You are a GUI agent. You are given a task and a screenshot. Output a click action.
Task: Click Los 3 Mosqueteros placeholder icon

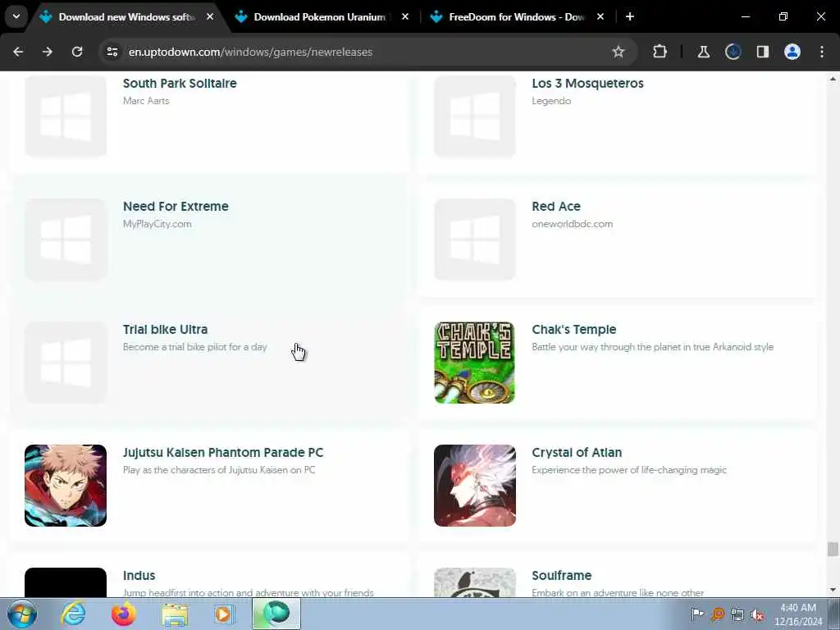(x=475, y=116)
